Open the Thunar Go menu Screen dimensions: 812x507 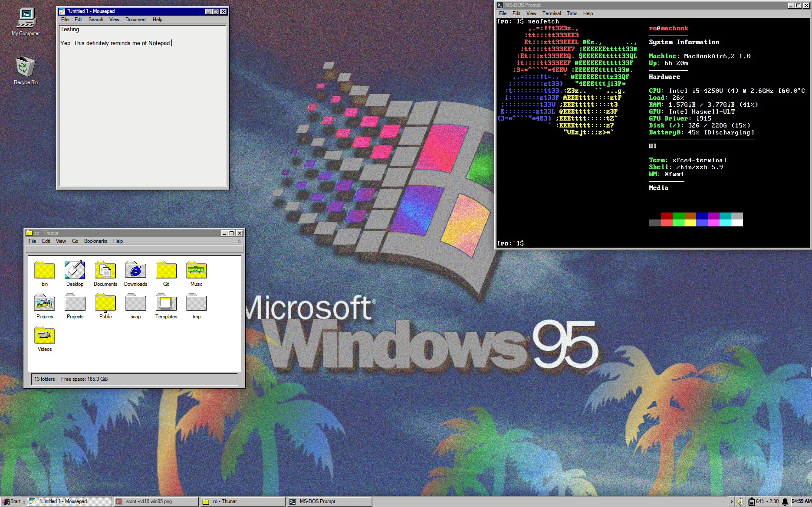(x=75, y=241)
